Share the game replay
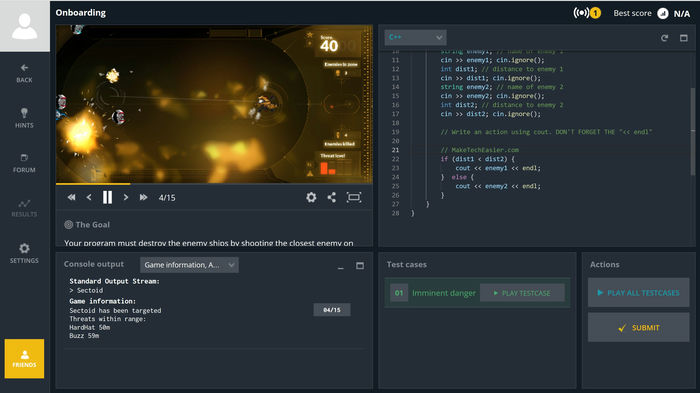Screen dimensions: 700x393 (332, 197)
